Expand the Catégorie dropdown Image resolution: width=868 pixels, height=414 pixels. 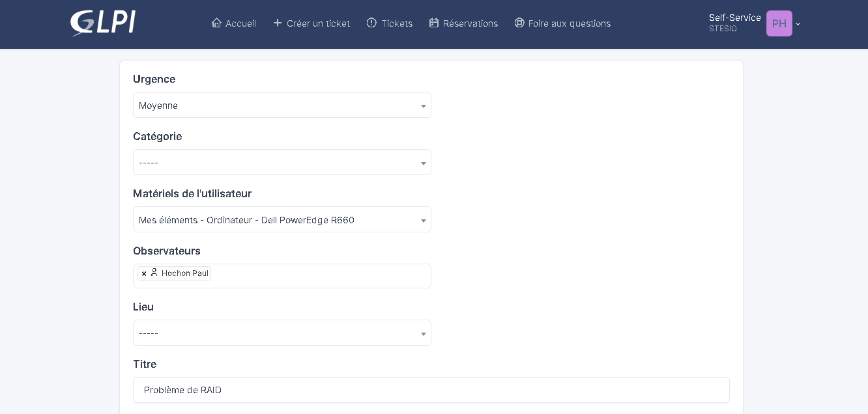tap(282, 163)
